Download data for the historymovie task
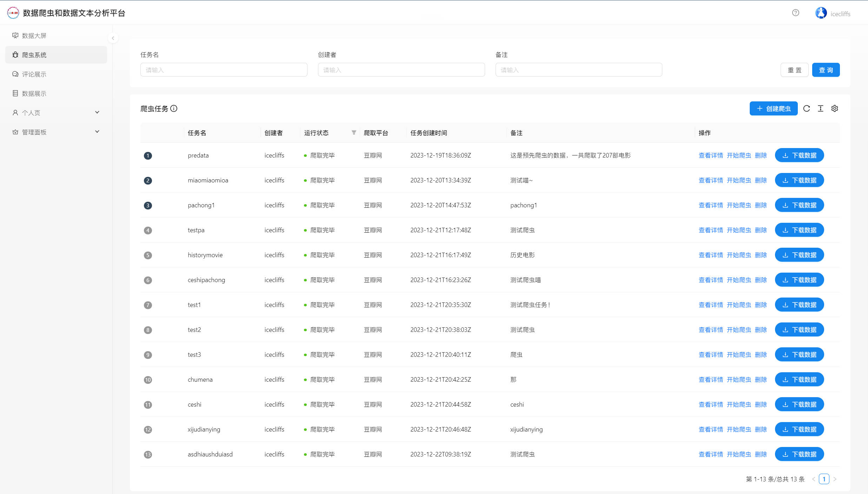The height and width of the screenshot is (494, 868). tap(799, 255)
